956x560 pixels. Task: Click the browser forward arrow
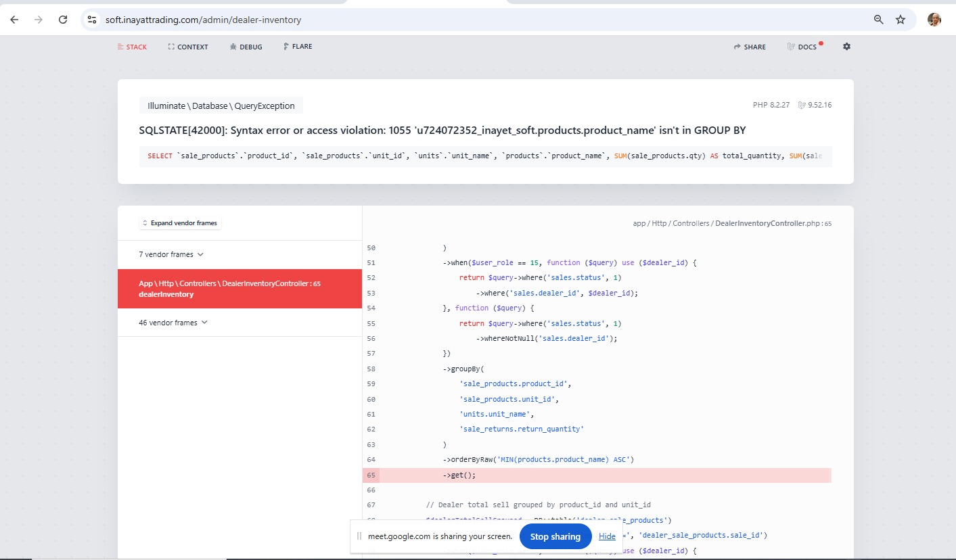(x=39, y=20)
